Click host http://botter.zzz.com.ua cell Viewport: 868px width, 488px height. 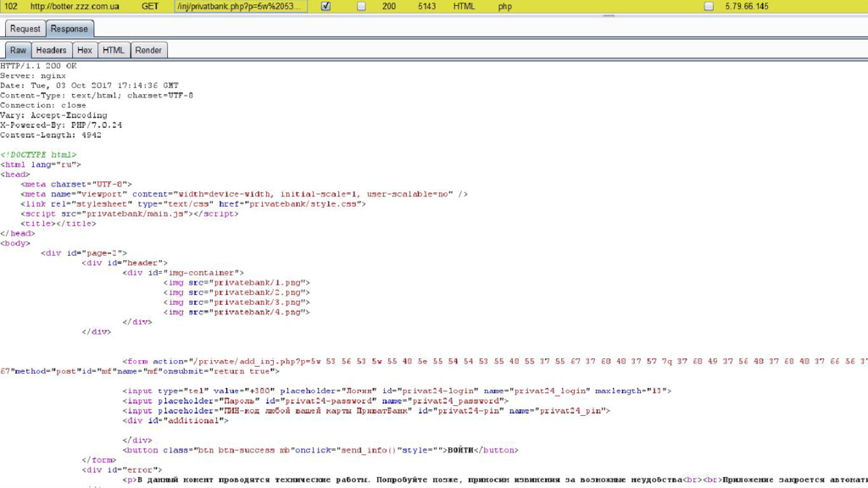point(75,7)
